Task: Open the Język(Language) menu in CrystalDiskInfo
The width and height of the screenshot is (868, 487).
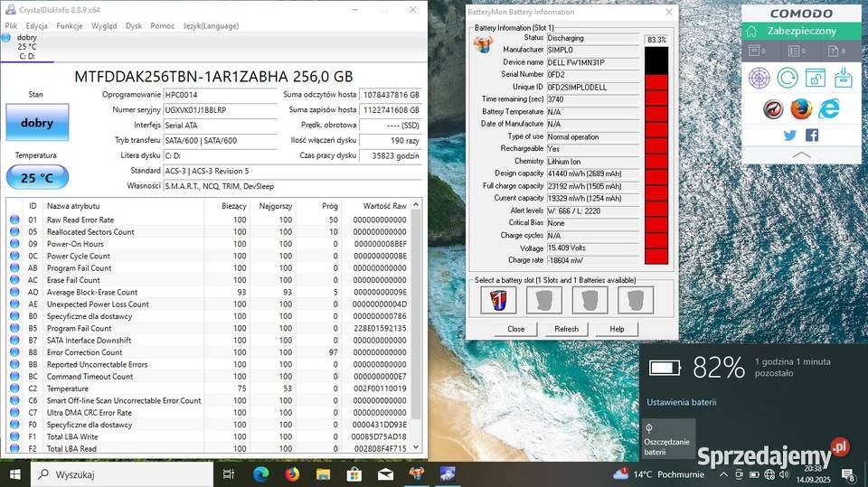Action: point(211,26)
